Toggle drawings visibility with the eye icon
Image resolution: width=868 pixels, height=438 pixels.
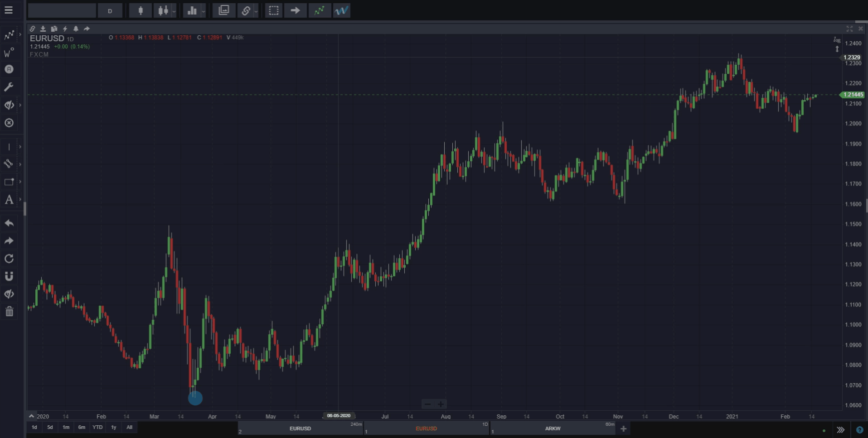pyautogui.click(x=9, y=294)
